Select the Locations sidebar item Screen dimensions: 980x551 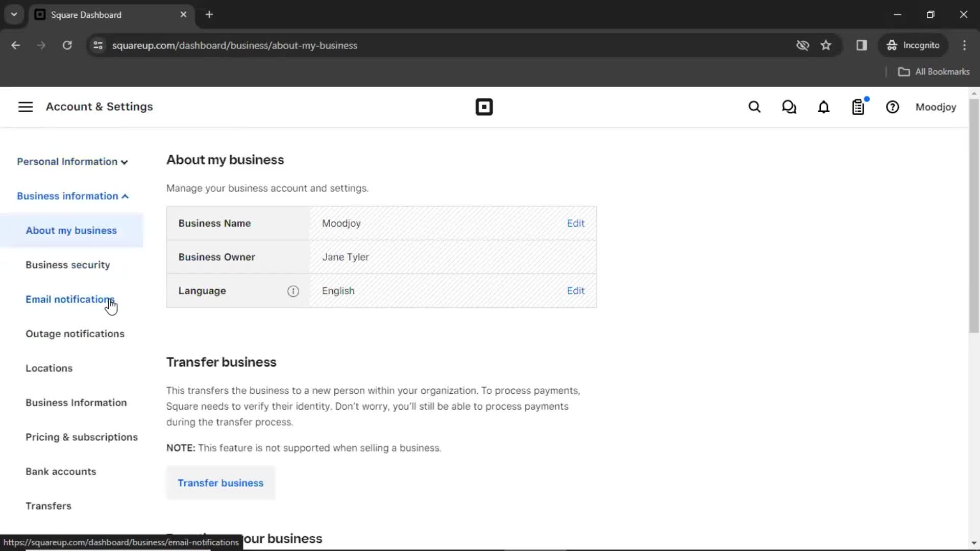(x=49, y=368)
